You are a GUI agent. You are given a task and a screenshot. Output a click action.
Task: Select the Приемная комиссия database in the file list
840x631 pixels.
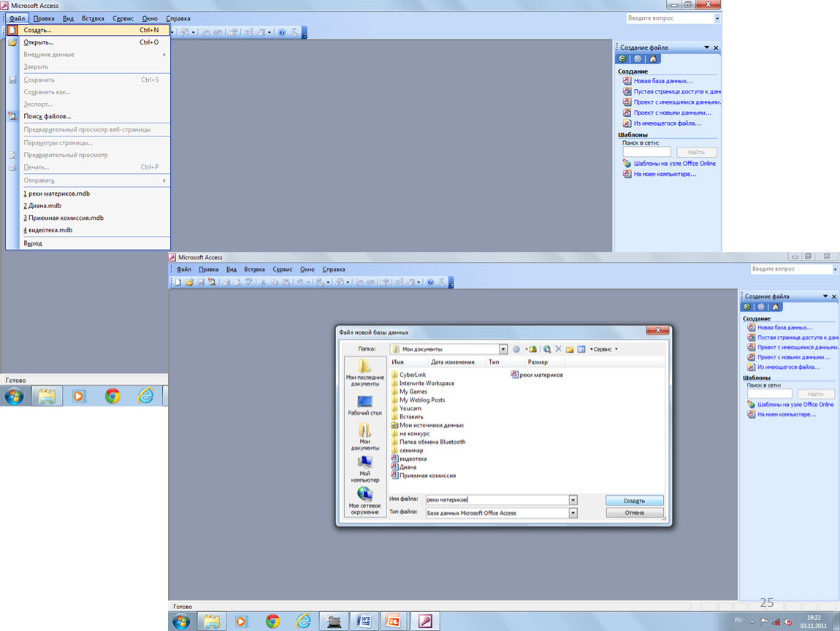coord(423,475)
